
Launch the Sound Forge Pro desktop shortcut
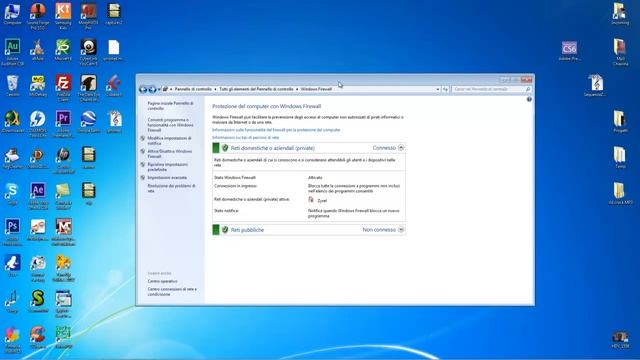coord(38,16)
